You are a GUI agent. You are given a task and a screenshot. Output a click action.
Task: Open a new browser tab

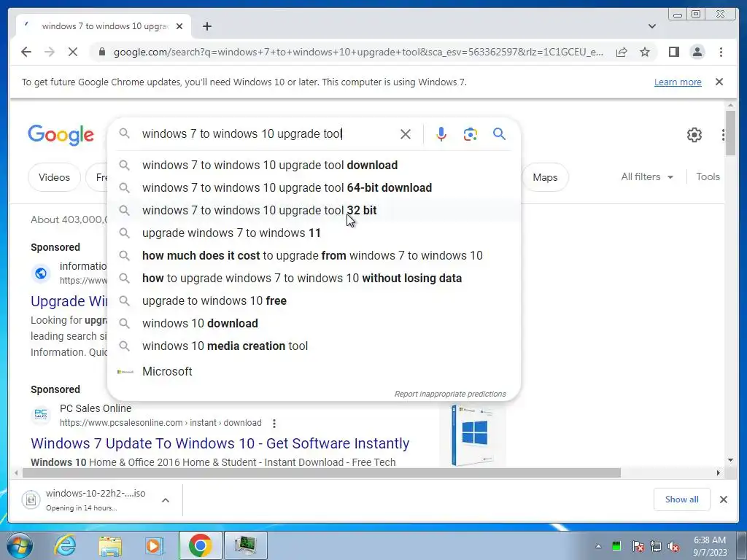[x=206, y=26]
